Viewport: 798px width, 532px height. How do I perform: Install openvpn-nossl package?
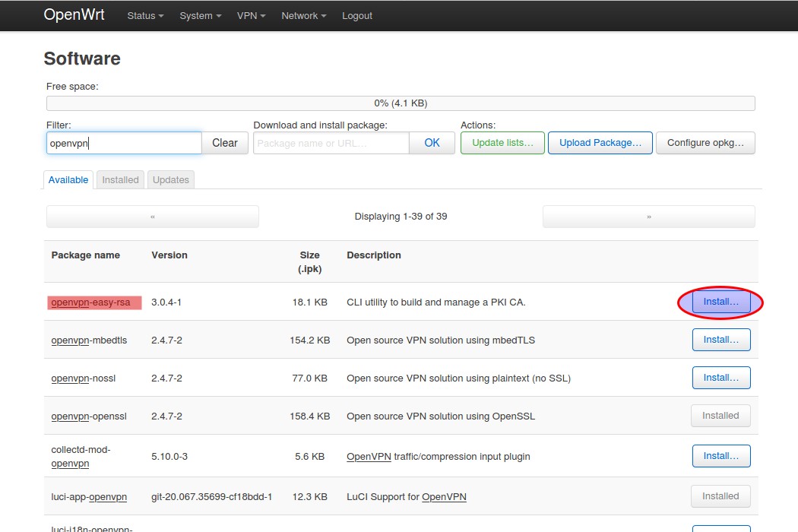(721, 378)
